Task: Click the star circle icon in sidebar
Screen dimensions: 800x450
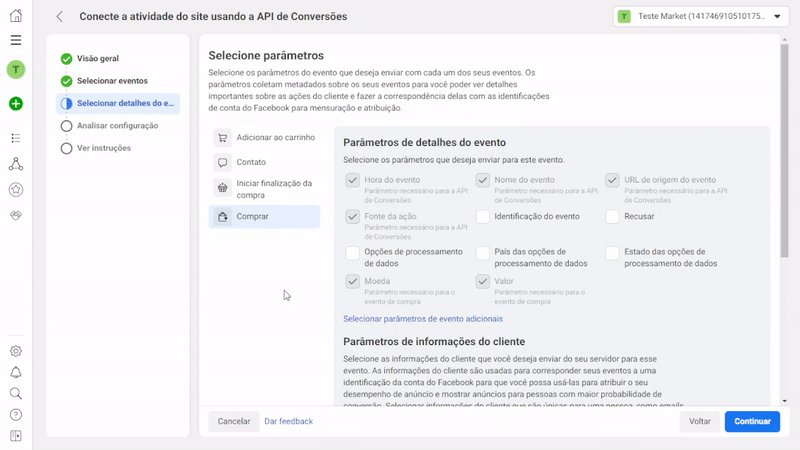Action: [x=15, y=189]
